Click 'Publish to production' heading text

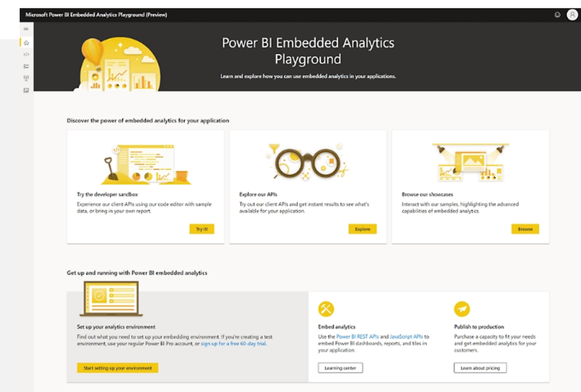point(479,327)
